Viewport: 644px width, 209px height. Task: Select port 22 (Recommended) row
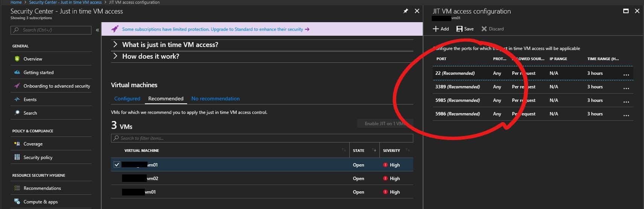[x=533, y=73]
